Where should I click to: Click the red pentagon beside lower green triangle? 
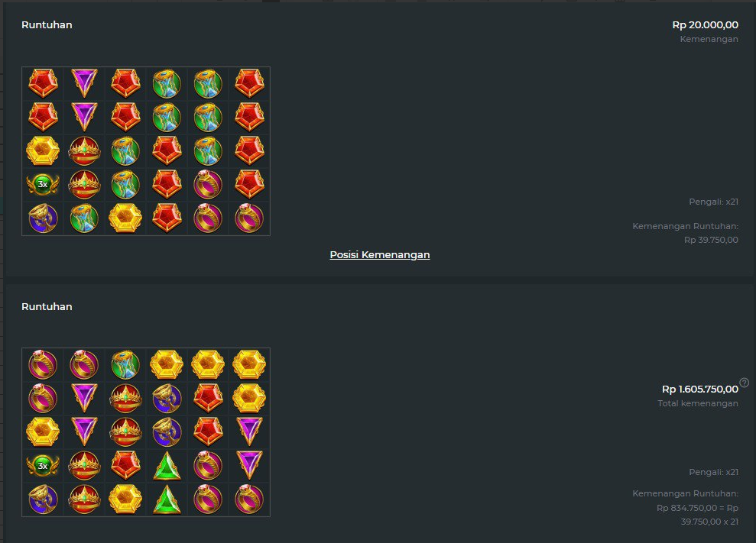[x=125, y=465]
